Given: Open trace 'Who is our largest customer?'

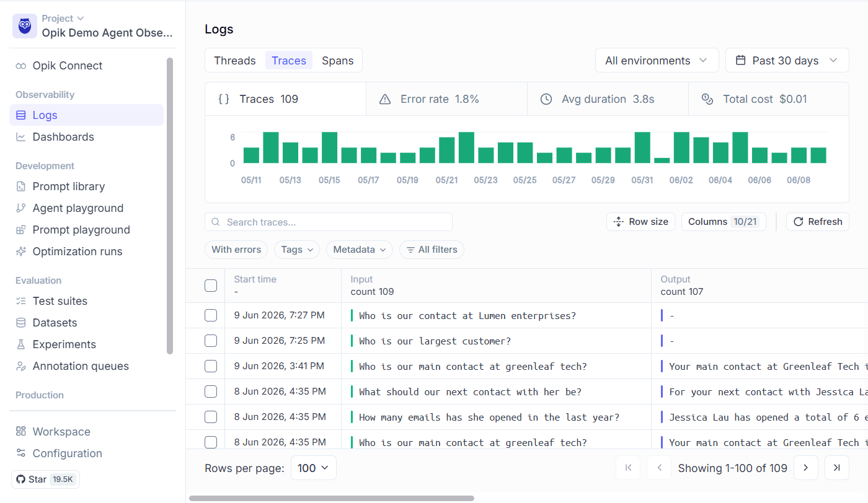Looking at the screenshot, I should [435, 341].
